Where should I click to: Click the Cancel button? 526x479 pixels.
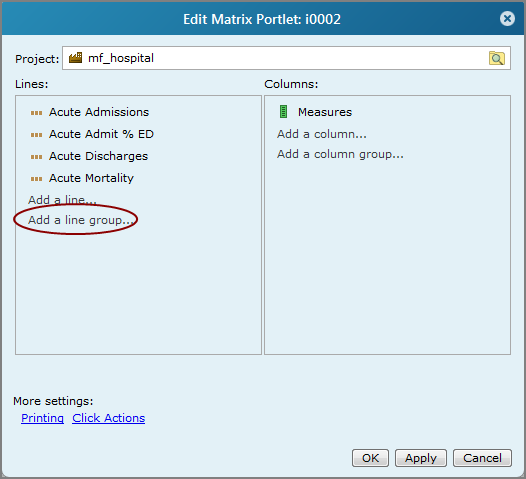click(x=482, y=458)
